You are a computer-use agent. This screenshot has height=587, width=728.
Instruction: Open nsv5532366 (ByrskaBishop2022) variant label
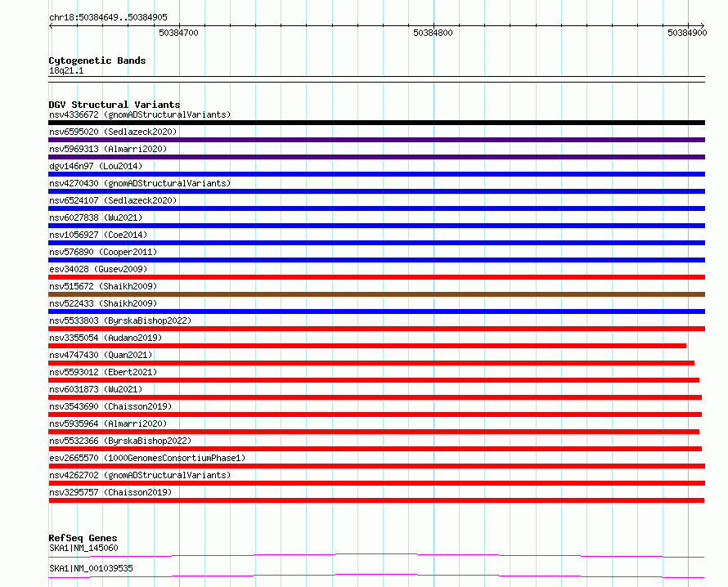coord(120,441)
